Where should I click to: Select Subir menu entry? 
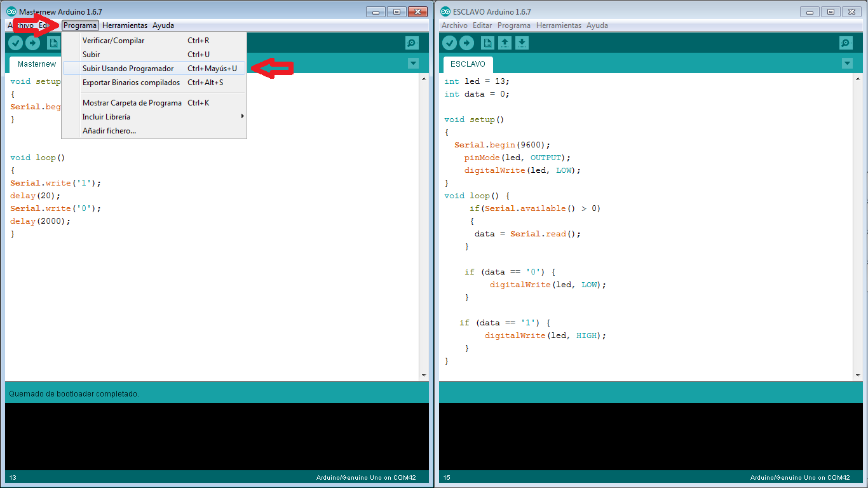(154, 55)
